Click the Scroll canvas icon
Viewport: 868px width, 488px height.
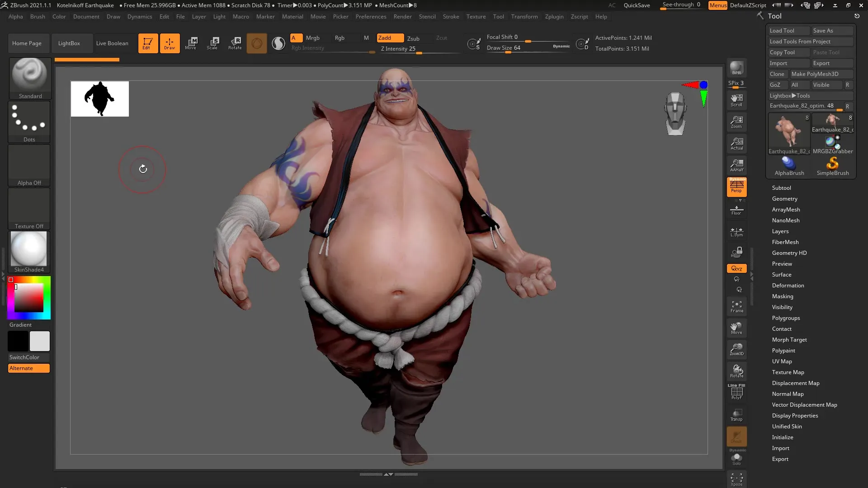pos(736,100)
